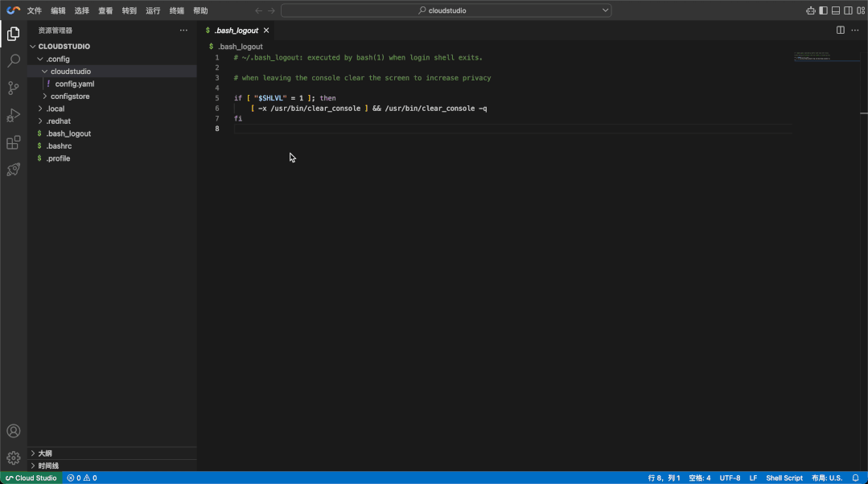
Task: Change cursor position 行 8, 列 1
Action: coord(664,478)
